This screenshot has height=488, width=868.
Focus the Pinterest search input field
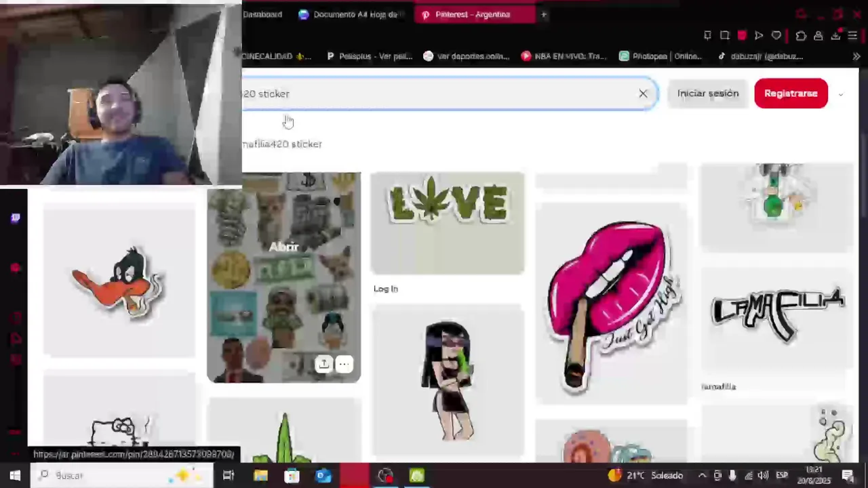(449, 94)
